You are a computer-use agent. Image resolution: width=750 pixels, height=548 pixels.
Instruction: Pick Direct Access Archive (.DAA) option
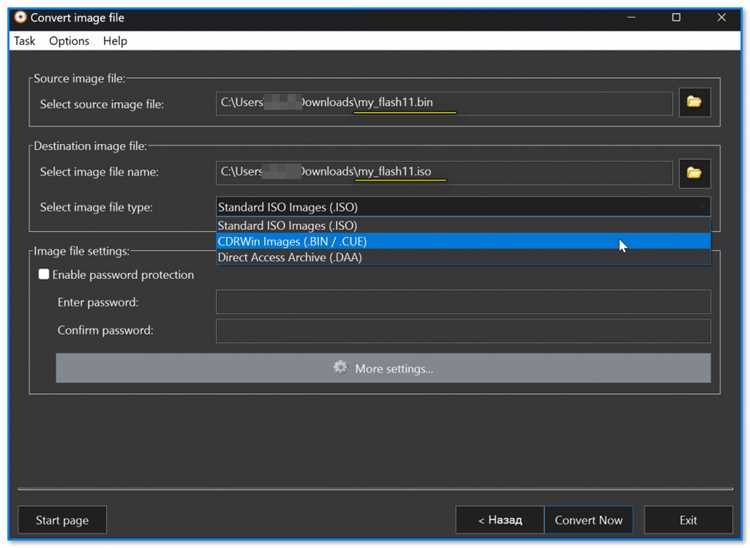[463, 257]
